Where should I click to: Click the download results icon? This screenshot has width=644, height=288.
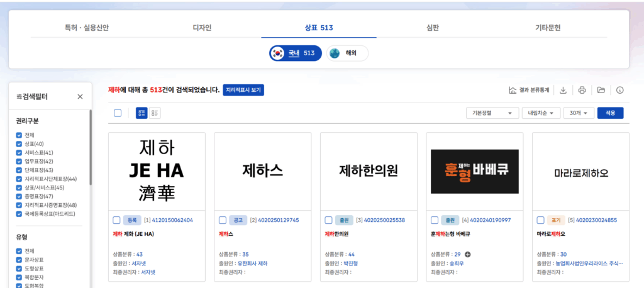pos(563,90)
